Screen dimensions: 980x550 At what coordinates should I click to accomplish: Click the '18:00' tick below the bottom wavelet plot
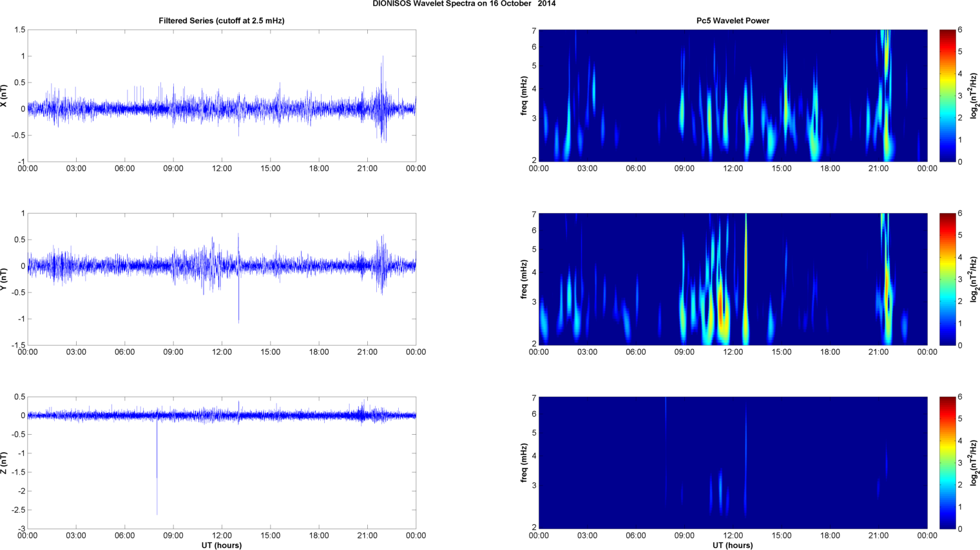click(830, 536)
